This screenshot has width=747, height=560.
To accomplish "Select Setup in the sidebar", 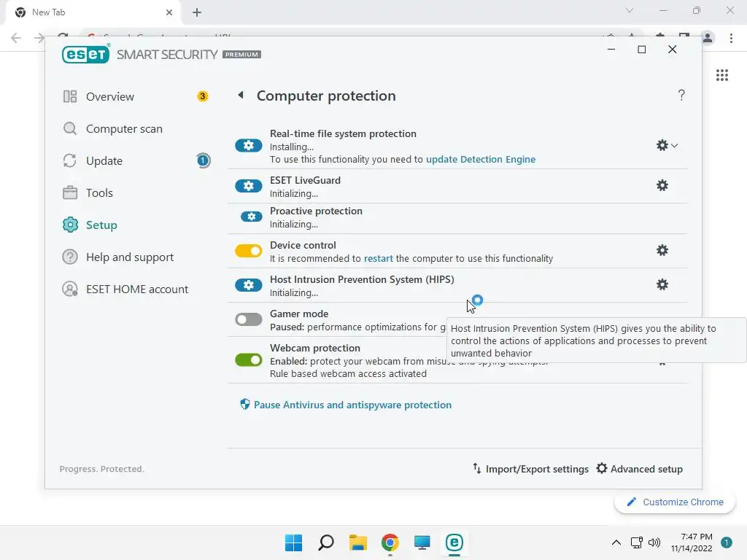I will click(x=101, y=225).
